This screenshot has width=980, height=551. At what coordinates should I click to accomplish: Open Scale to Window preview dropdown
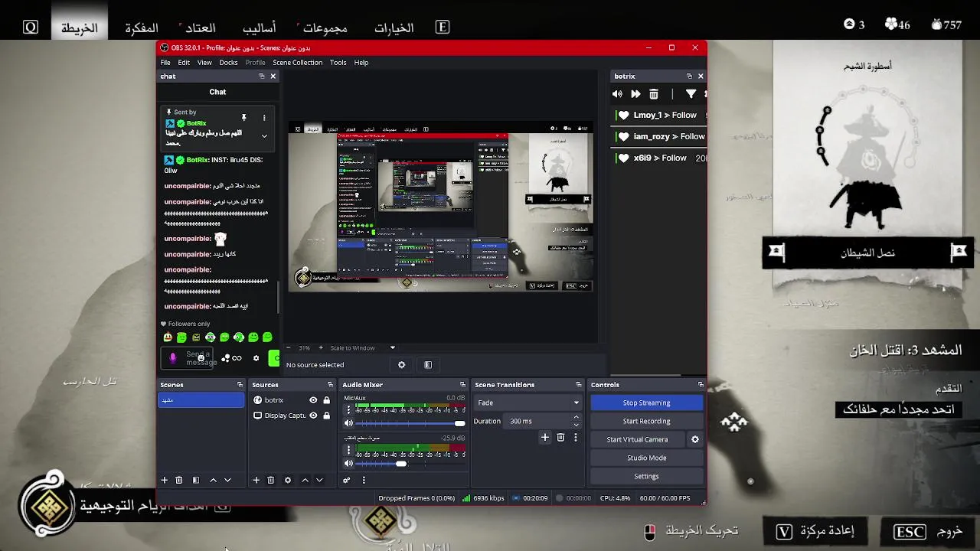(363, 347)
